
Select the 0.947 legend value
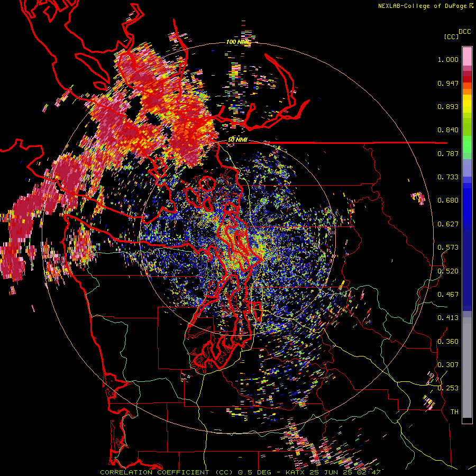tap(448, 83)
